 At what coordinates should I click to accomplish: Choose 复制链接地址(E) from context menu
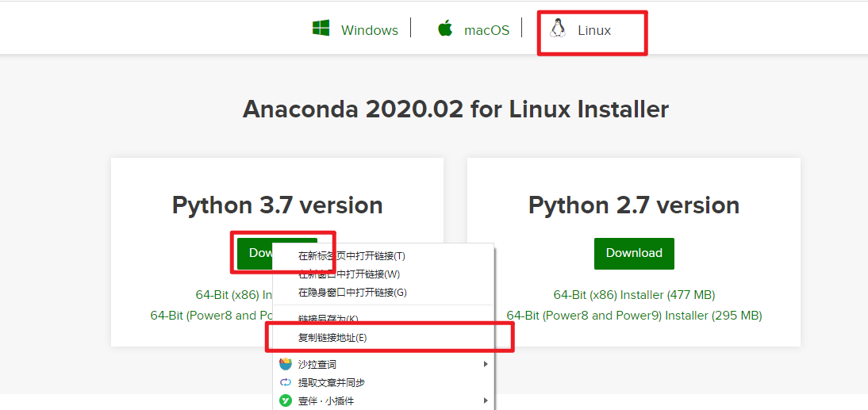point(382,337)
